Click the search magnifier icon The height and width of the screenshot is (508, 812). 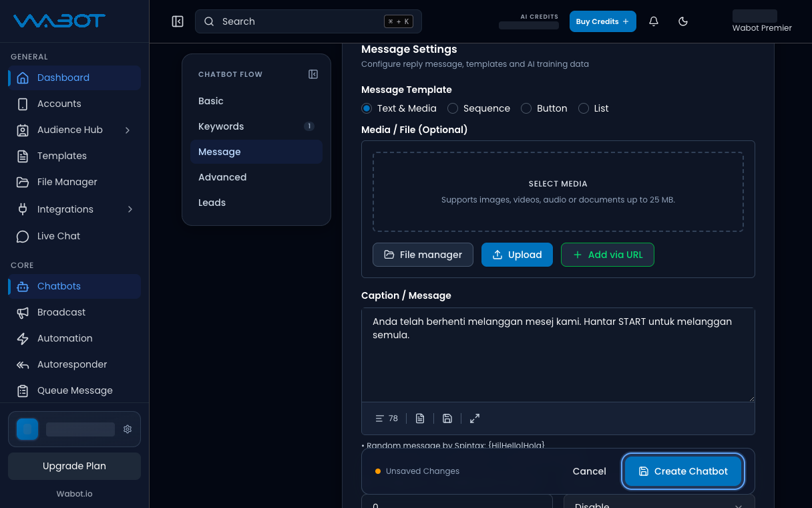209,21
